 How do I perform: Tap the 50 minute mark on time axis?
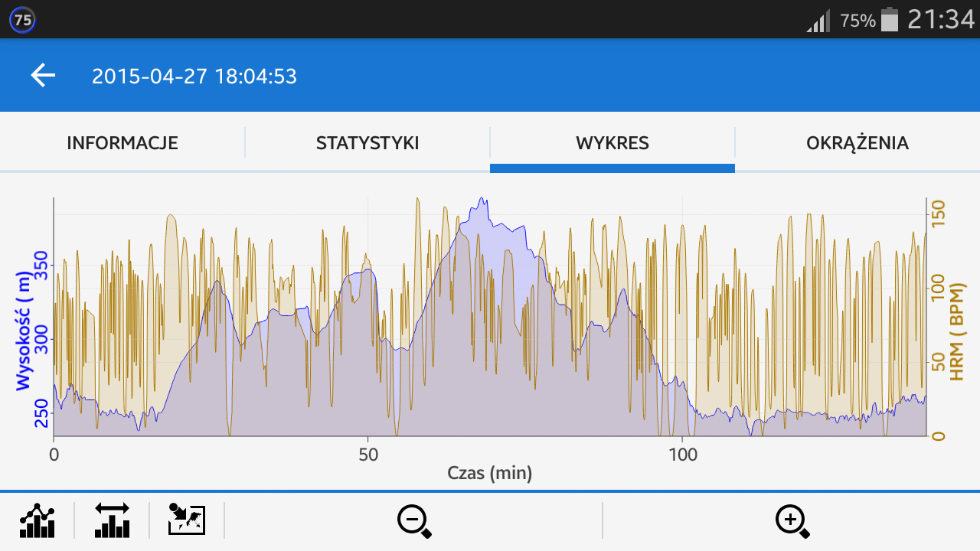click(x=368, y=455)
